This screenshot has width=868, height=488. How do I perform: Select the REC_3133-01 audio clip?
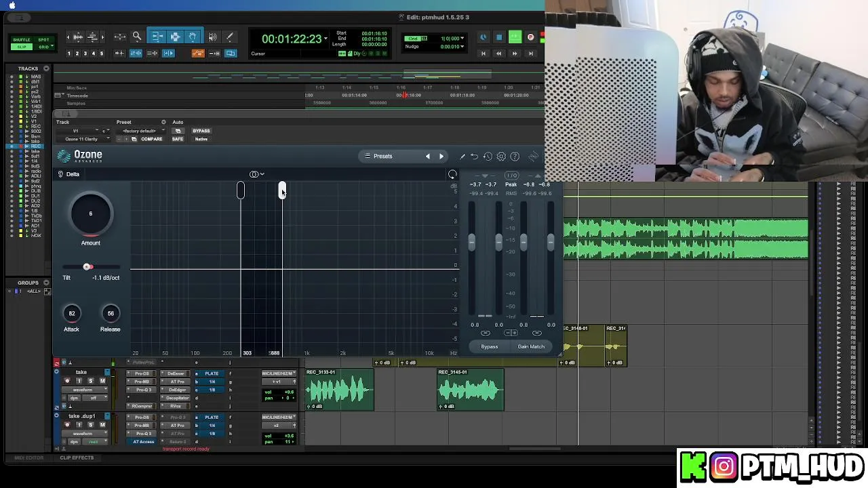coord(339,390)
